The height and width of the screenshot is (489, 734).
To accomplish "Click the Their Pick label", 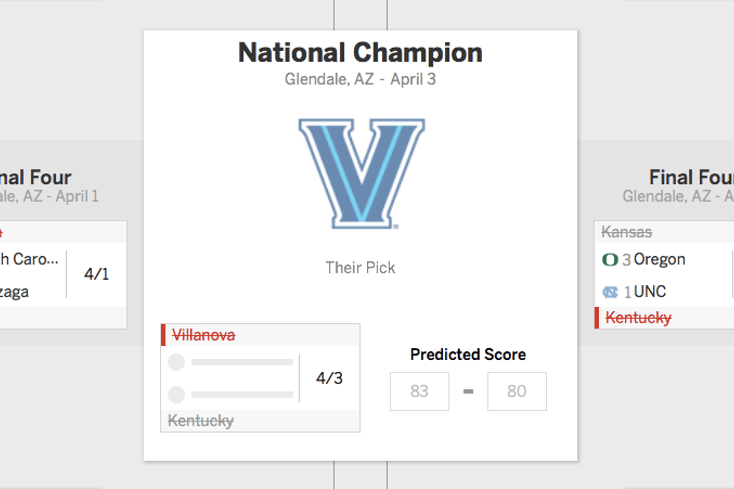I will [x=360, y=268].
